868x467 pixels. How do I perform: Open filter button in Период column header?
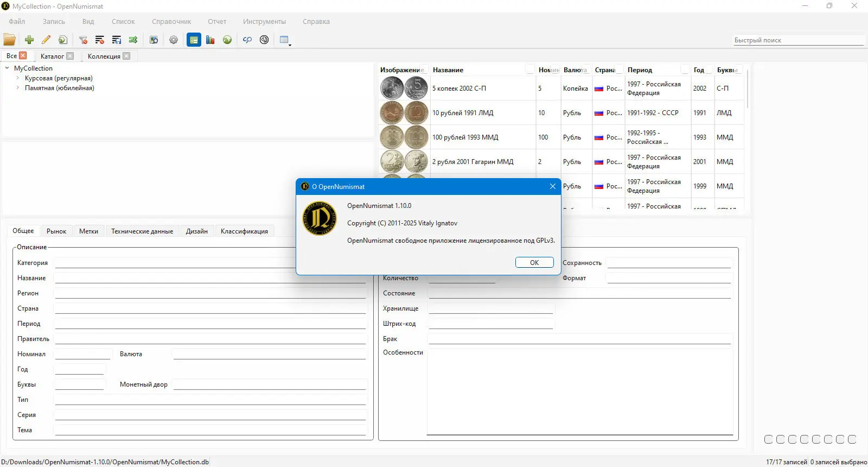(685, 70)
